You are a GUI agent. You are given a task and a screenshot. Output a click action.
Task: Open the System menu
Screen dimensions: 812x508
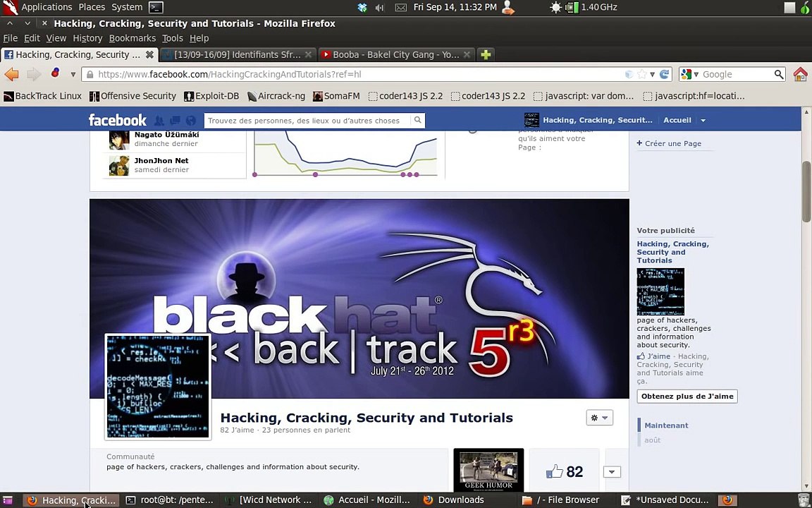pos(127,7)
